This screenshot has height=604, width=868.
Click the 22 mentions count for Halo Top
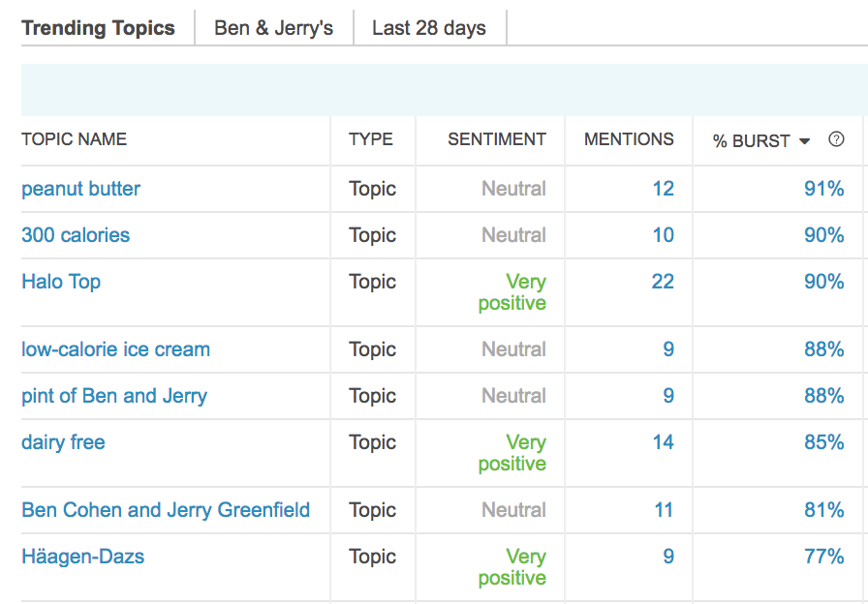click(x=663, y=282)
